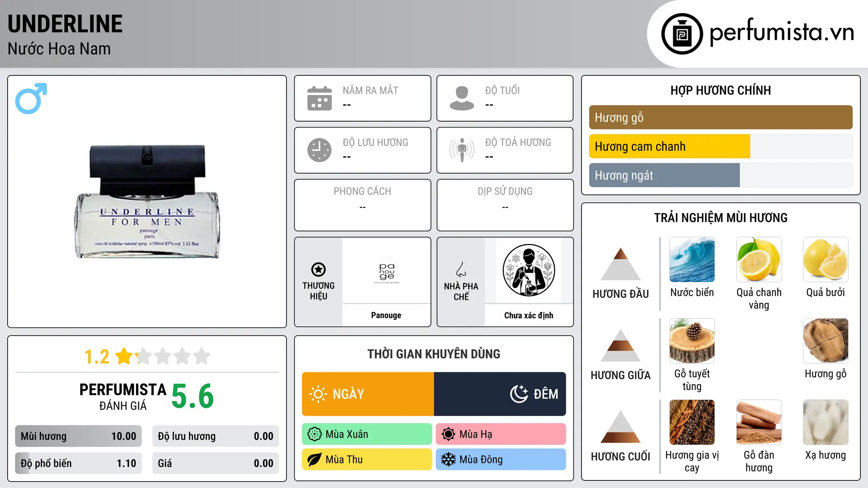Click the UNDERLINE page title
The height and width of the screenshot is (488, 868).
pos(65,24)
